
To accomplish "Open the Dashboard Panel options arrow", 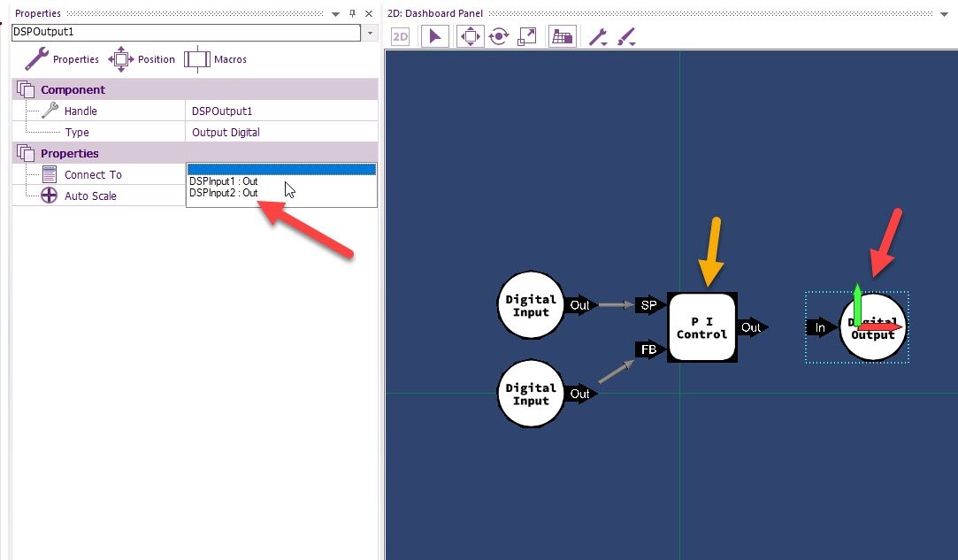I will (944, 13).
